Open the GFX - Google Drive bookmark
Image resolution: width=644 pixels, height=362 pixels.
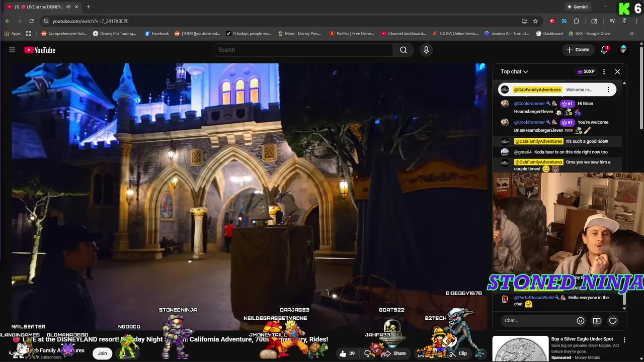[589, 34]
